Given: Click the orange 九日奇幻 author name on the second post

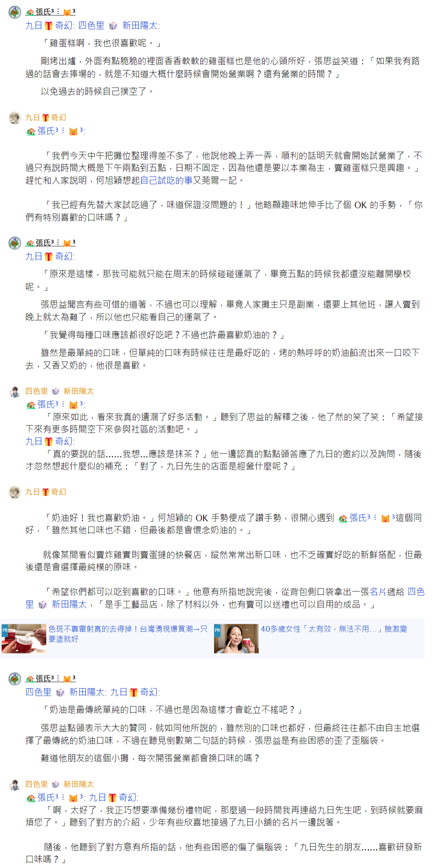Looking at the screenshot, I should 45,117.
